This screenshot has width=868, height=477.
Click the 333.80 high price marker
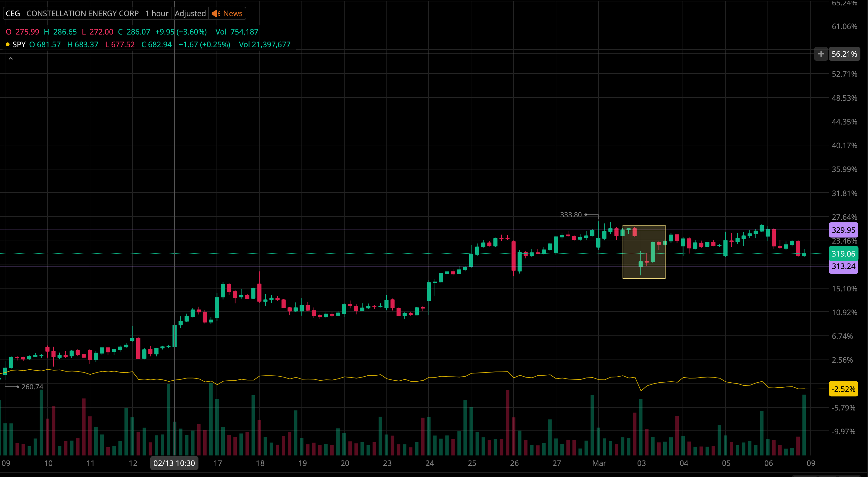click(x=570, y=215)
